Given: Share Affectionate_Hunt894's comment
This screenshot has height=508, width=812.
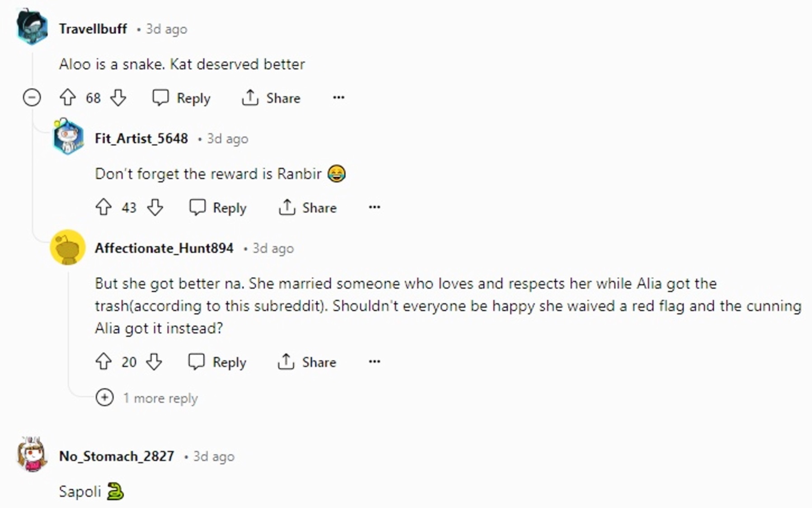Looking at the screenshot, I should coord(307,362).
